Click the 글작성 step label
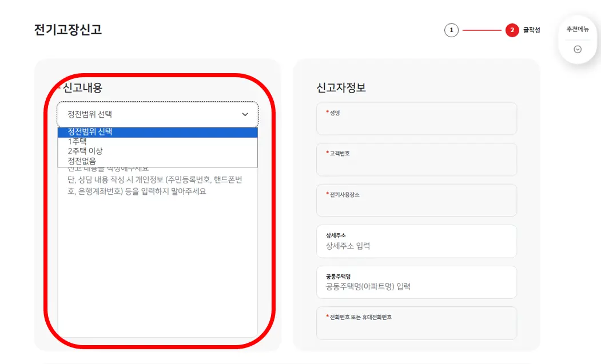 pos(532,30)
